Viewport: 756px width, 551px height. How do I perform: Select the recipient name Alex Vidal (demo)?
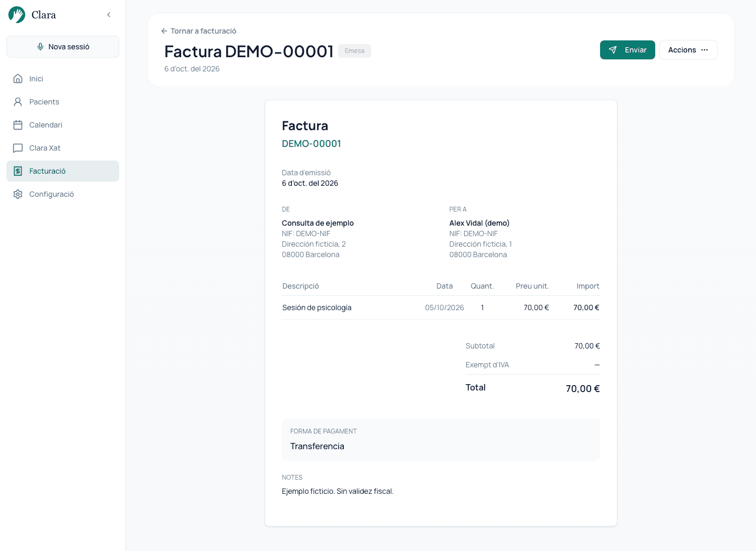(479, 223)
